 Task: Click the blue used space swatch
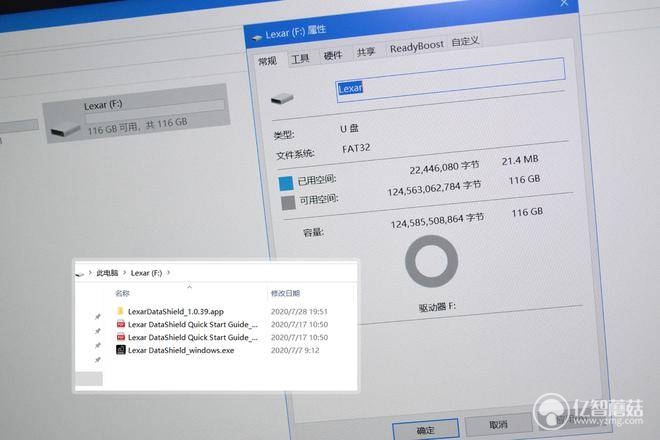click(286, 183)
